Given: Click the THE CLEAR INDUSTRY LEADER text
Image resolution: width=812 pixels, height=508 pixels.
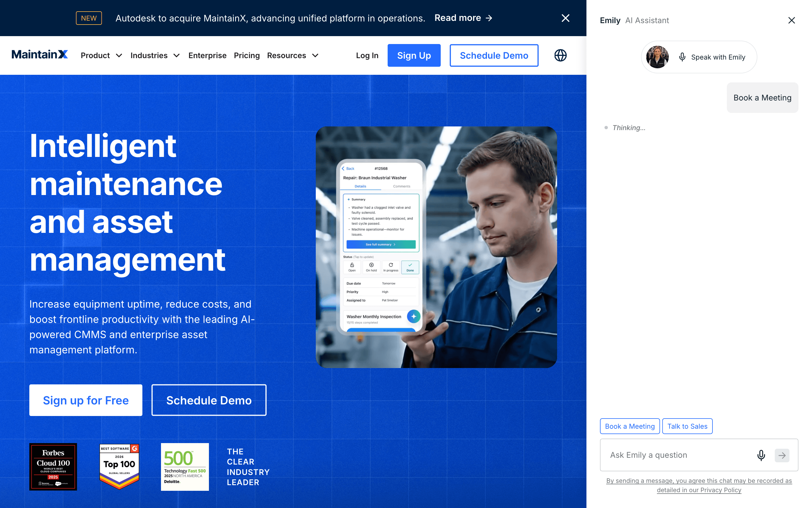Looking at the screenshot, I should coord(248,467).
